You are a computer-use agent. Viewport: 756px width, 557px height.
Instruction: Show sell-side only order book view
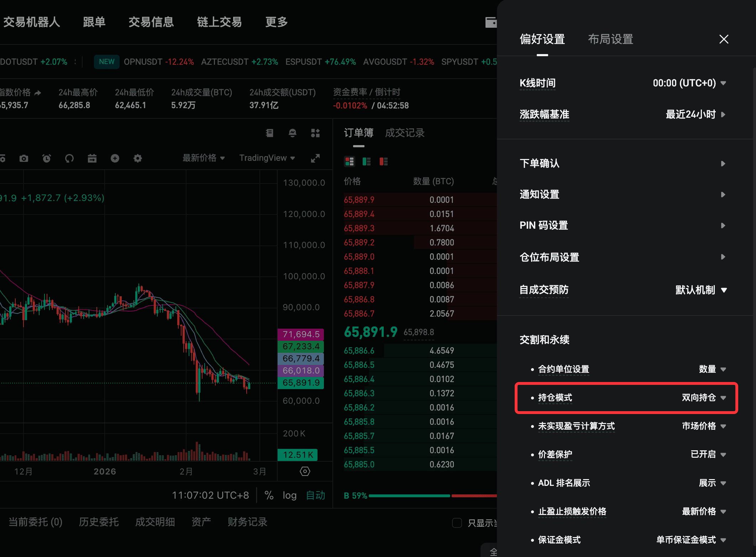click(383, 161)
